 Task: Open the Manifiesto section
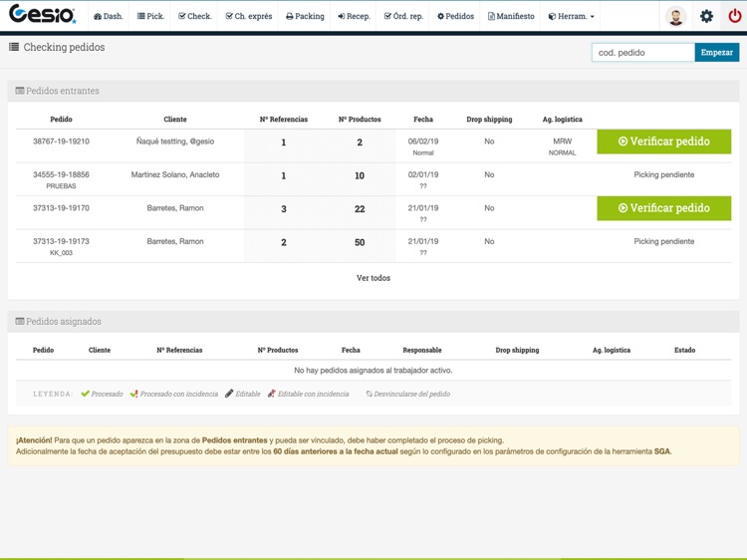point(511,16)
